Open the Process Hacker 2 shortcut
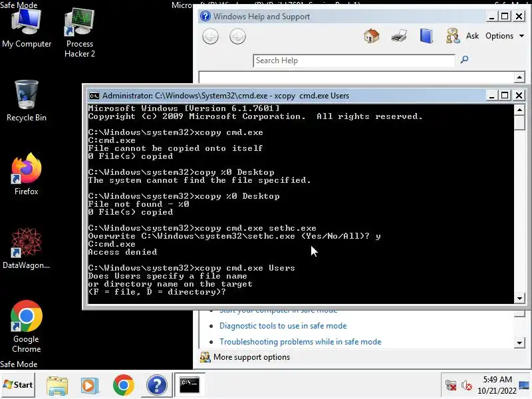The width and height of the screenshot is (532, 399). pyautogui.click(x=79, y=33)
